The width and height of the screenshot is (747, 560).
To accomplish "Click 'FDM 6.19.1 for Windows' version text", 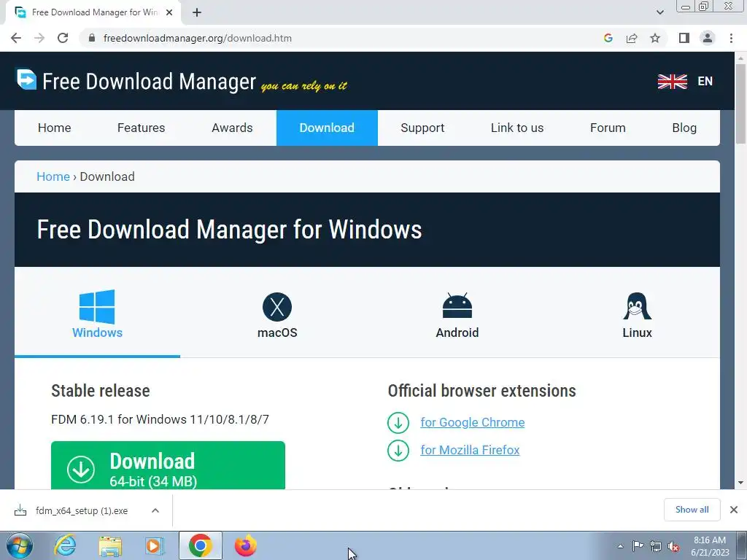I will tap(160, 419).
